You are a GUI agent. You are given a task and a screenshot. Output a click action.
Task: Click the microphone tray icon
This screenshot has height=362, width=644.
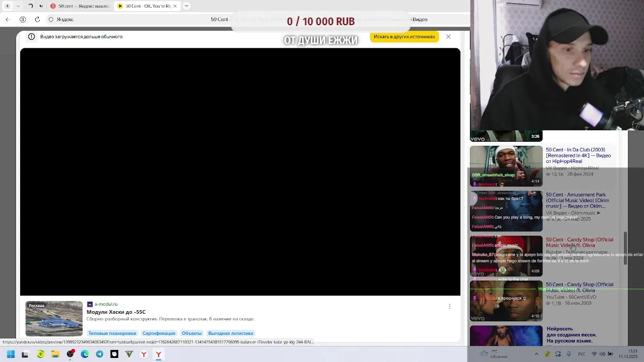pyautogui.click(x=570, y=354)
